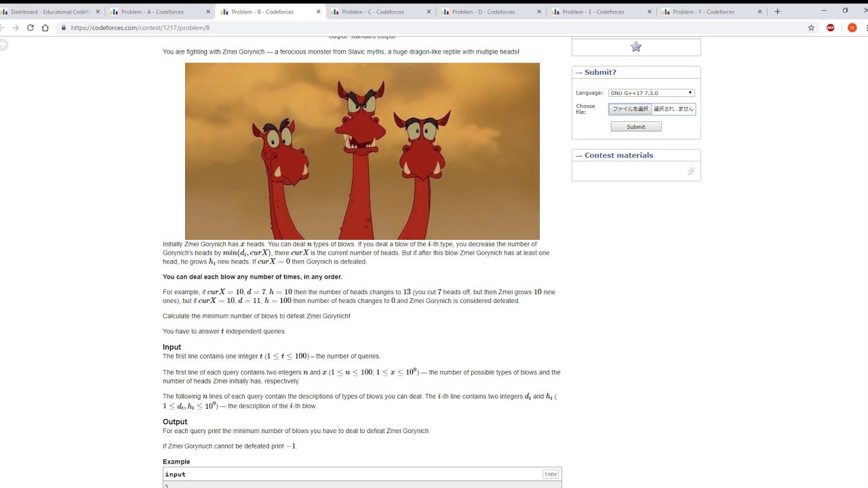The height and width of the screenshot is (488, 868).
Task: Restore down the browser window
Action: [845, 11]
